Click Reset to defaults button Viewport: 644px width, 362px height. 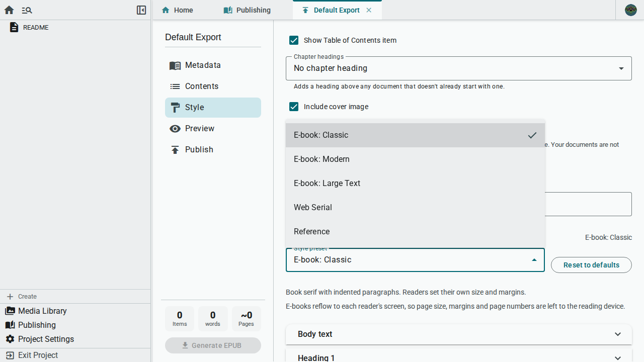tap(591, 265)
